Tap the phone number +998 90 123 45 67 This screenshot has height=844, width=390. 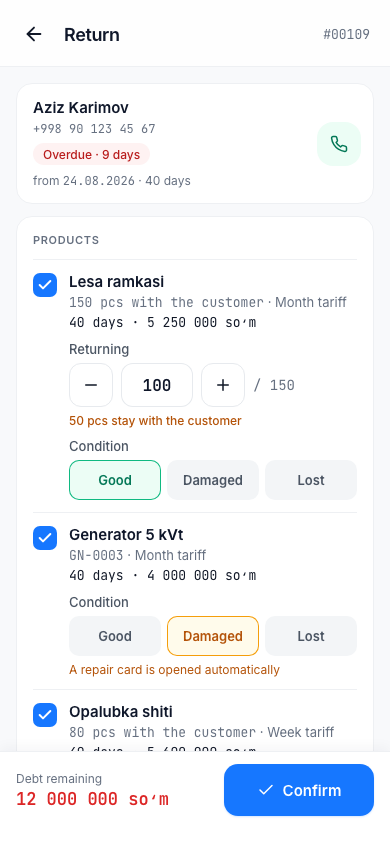point(94,129)
